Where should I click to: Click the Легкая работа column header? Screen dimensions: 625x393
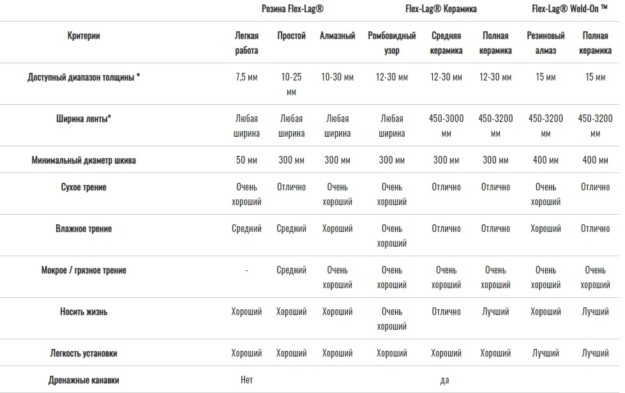[246, 43]
